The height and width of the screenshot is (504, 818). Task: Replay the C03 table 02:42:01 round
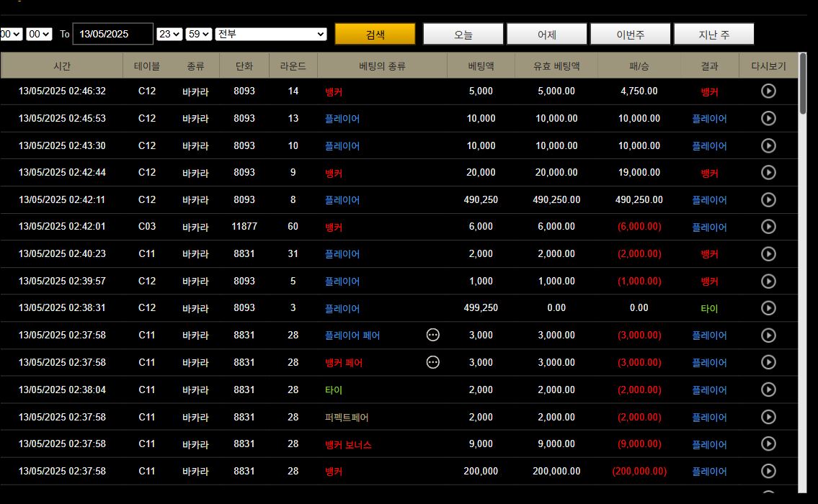point(768,227)
